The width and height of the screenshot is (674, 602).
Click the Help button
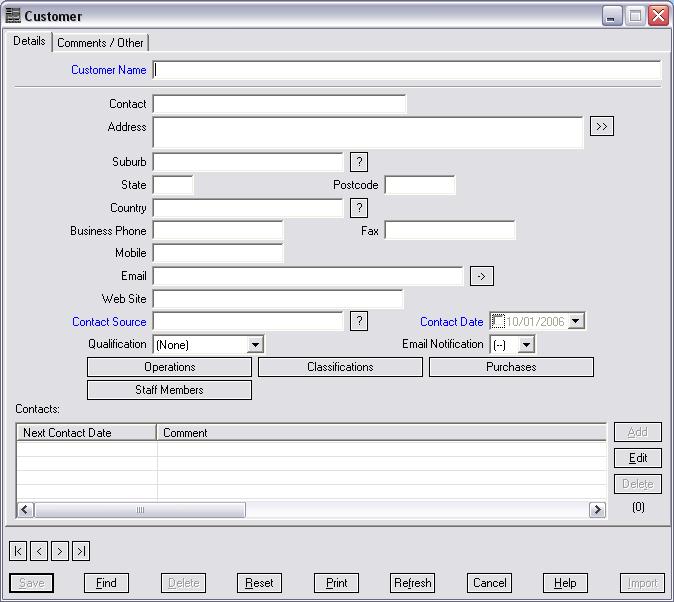click(565, 583)
